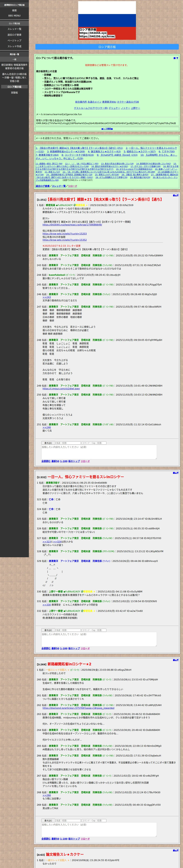This screenshot has height=868, width=183.
Task: Select ロシア掲示板 in sidebar board list
Action: [14, 87]
